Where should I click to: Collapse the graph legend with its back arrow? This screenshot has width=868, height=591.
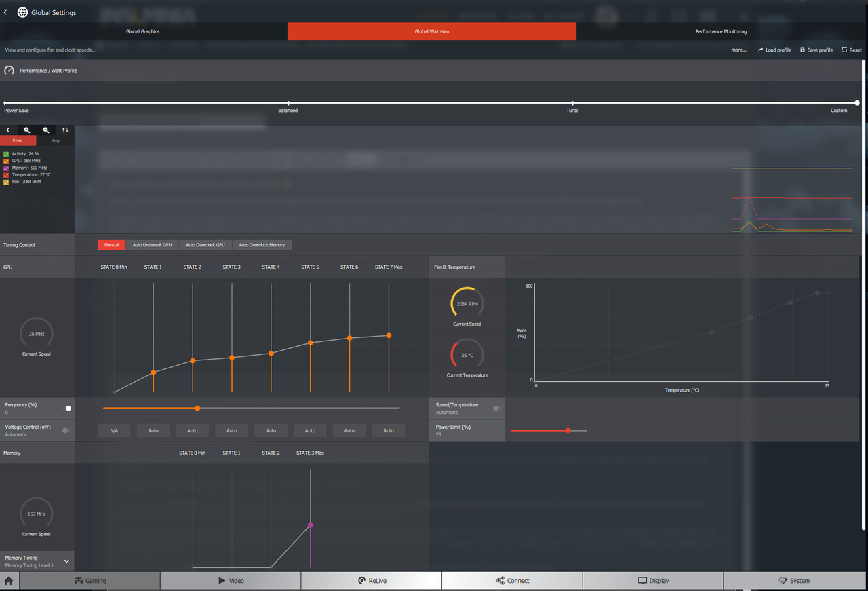click(8, 130)
